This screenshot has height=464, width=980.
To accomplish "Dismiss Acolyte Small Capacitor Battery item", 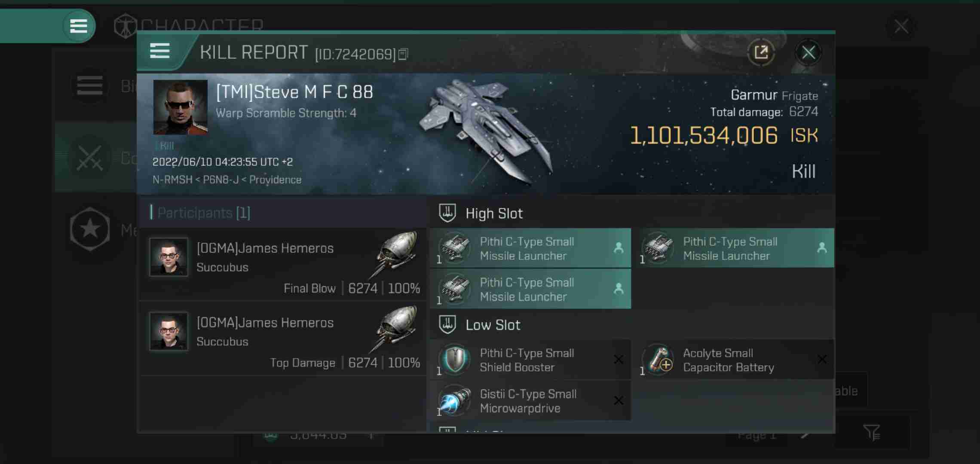I will (x=823, y=359).
